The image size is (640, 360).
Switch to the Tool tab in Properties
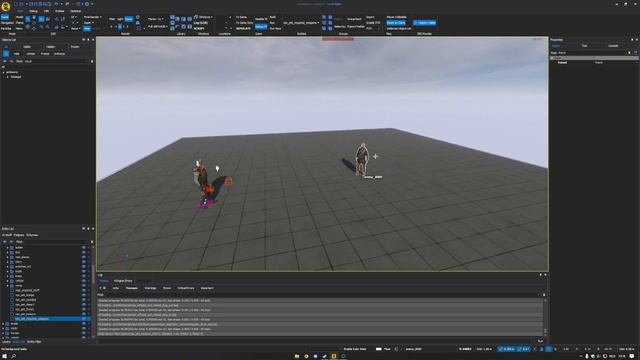(584, 46)
